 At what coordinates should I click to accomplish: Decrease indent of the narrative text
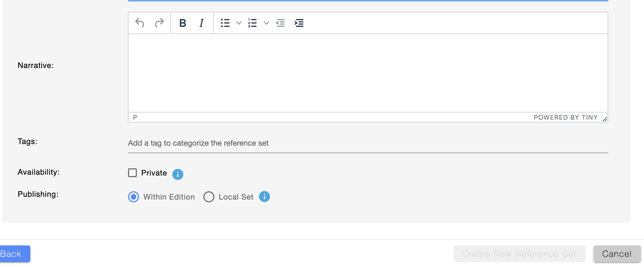(280, 23)
